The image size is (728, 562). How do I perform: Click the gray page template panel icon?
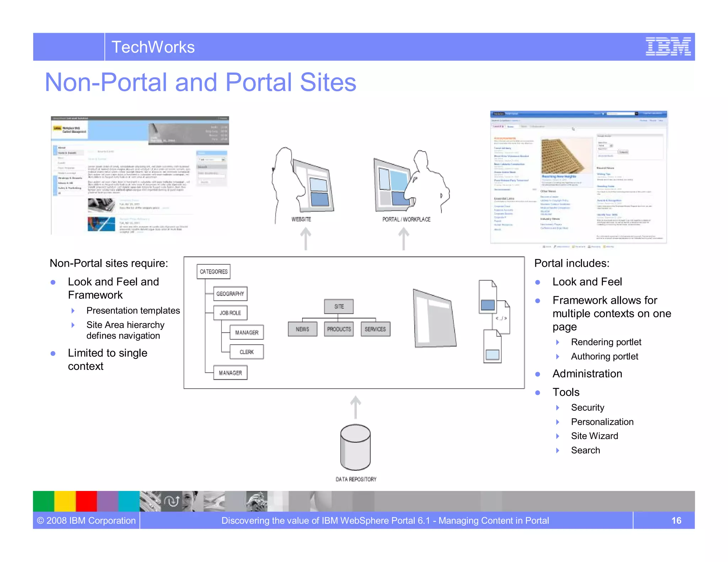(434, 318)
